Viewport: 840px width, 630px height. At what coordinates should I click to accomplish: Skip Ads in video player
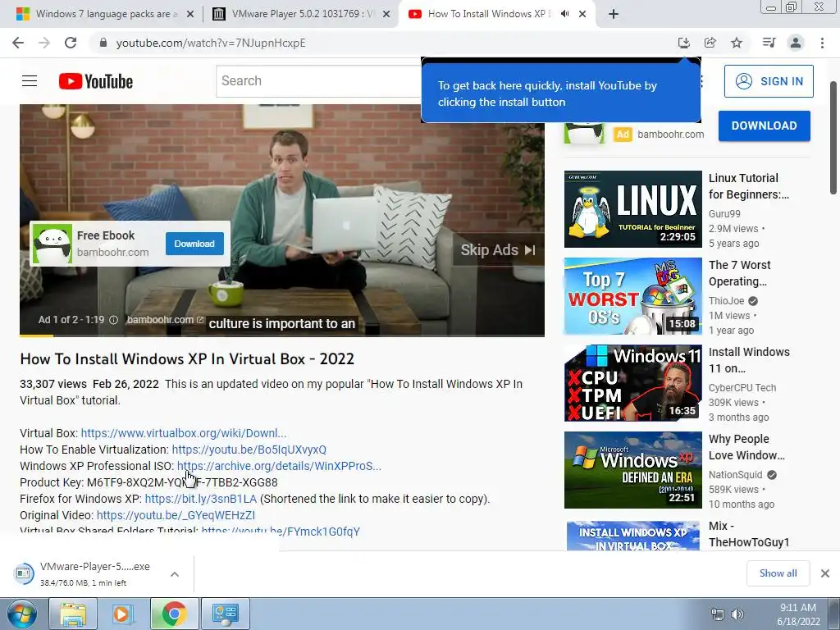(x=498, y=250)
